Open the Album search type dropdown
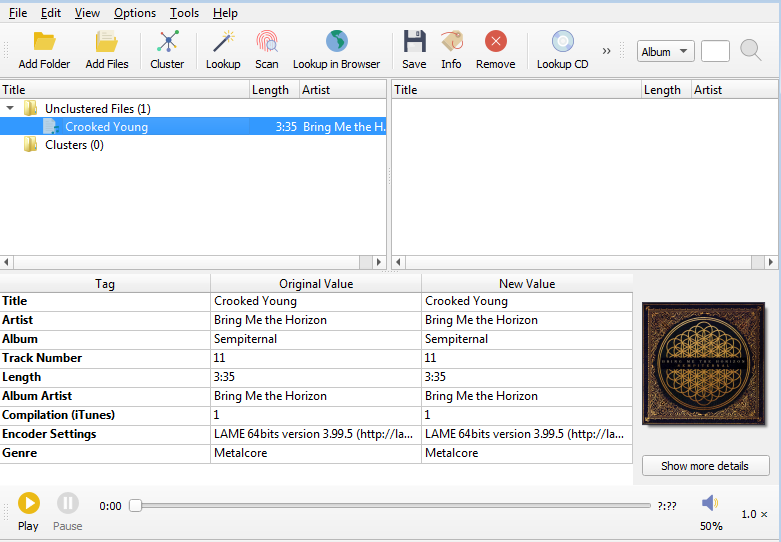 (x=666, y=52)
